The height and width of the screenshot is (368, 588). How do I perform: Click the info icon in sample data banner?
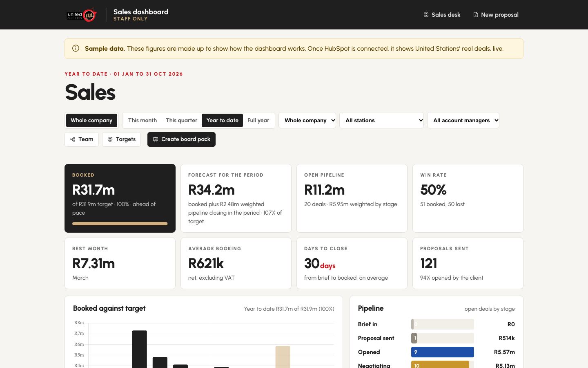tap(76, 48)
